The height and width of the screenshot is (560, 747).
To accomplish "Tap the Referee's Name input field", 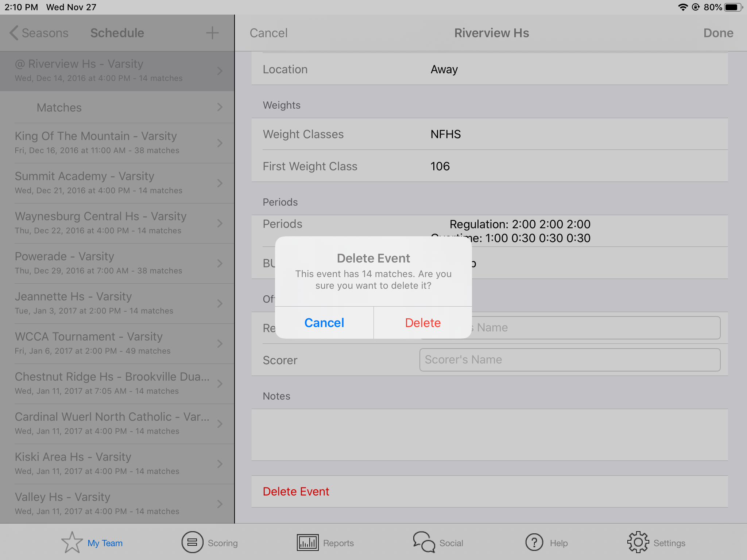I will point(570,328).
